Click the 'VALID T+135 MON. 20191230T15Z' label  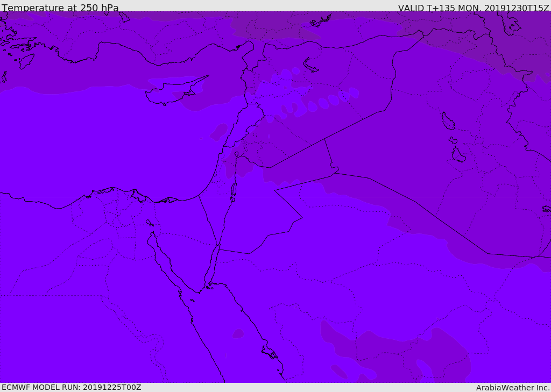[474, 8]
